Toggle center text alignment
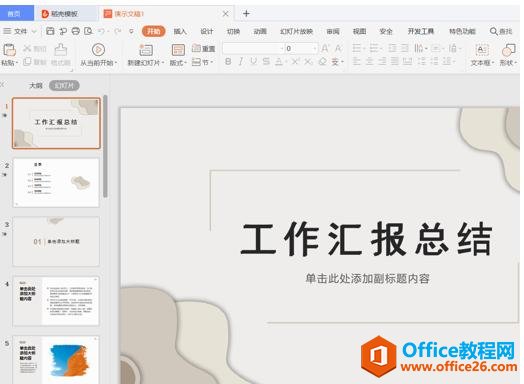Viewport: 524px width, 384px height. pyautogui.click(x=369, y=61)
